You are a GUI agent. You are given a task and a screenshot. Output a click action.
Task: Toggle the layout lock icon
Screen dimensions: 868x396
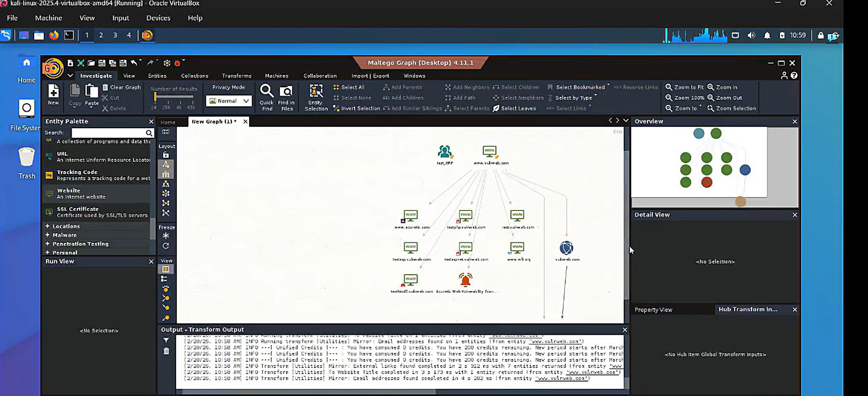tap(166, 155)
